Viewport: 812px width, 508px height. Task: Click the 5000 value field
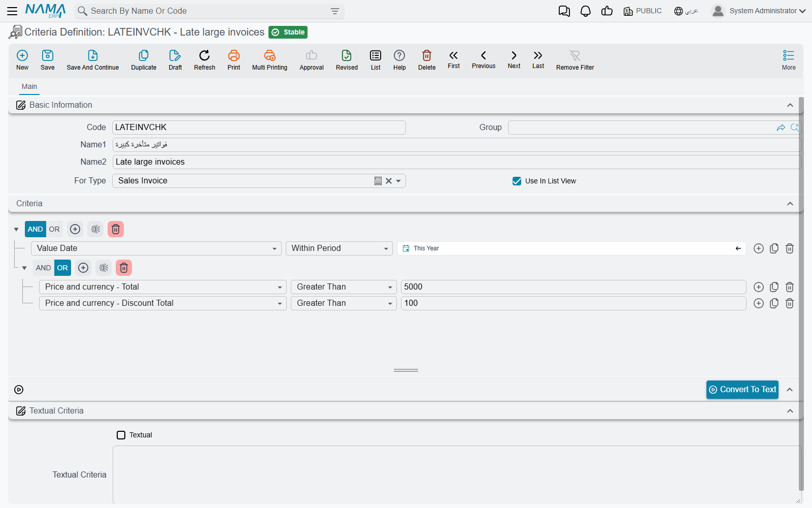pos(573,287)
